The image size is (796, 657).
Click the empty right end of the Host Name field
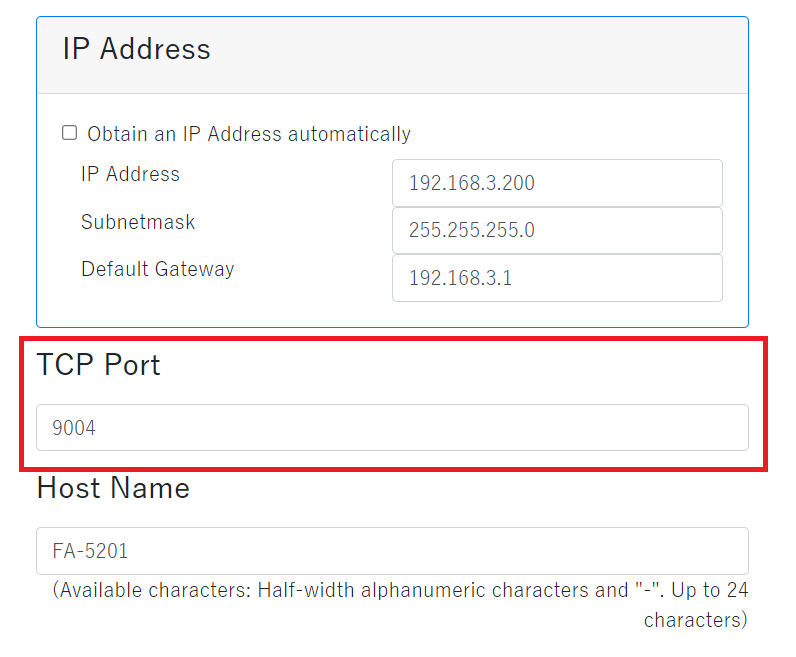point(680,551)
